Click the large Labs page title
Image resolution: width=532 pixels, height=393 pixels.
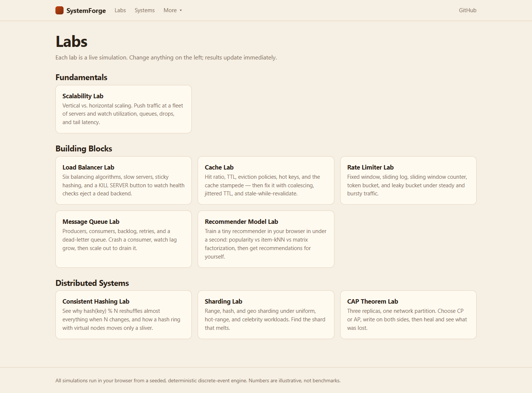72,42
